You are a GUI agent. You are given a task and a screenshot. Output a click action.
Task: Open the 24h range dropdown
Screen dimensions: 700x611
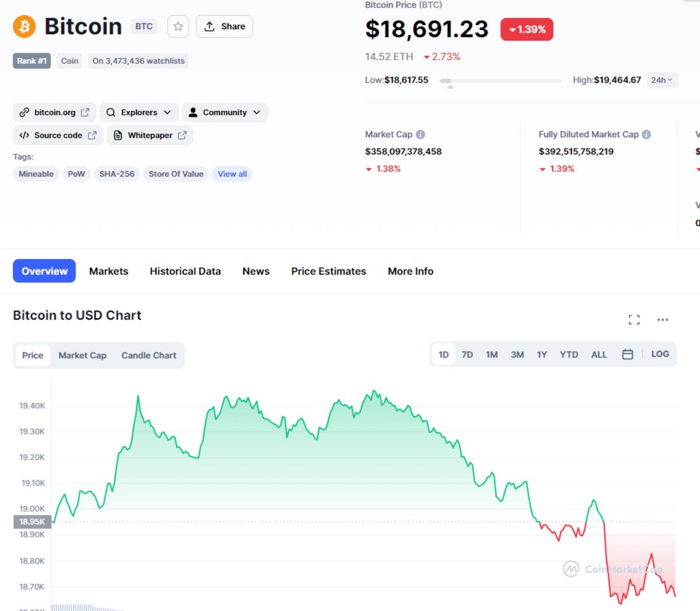click(662, 80)
